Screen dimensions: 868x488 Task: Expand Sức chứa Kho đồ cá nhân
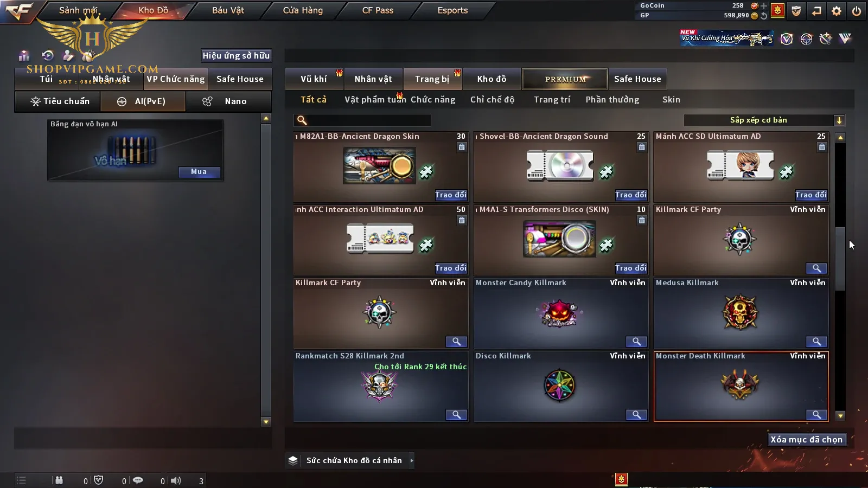(412, 460)
